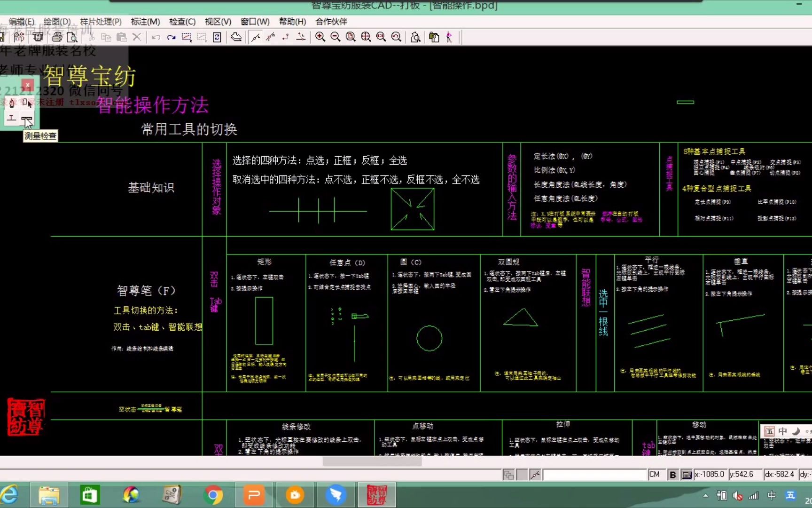Toggle the first point snap tool

256,37
